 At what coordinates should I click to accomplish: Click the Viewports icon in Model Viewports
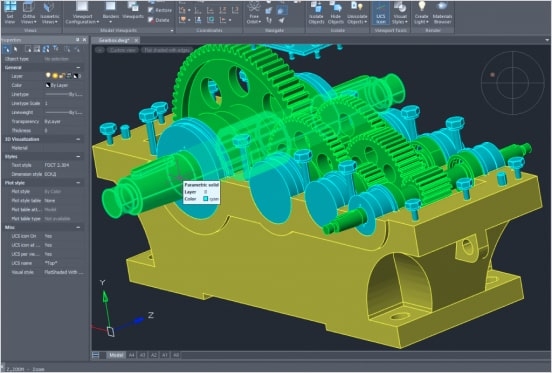pyautogui.click(x=133, y=11)
